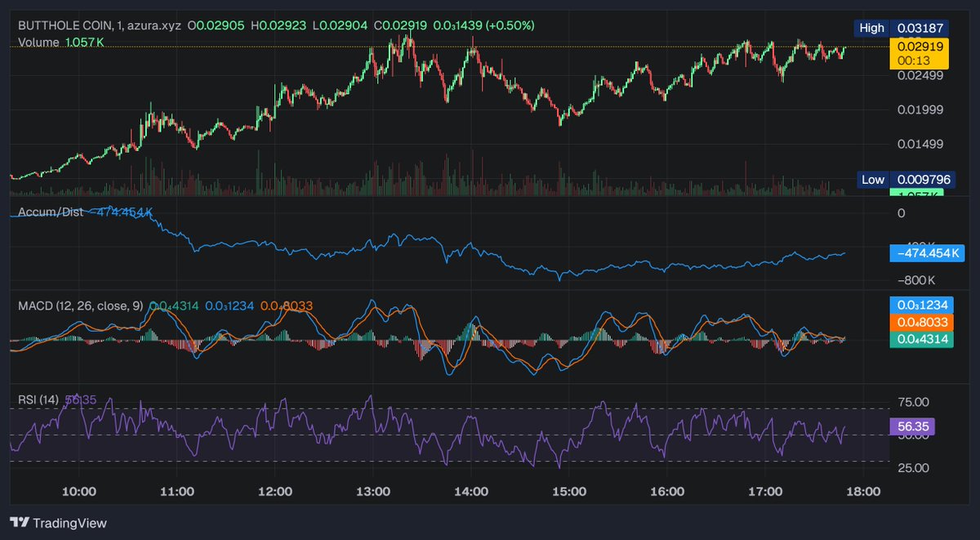The height and width of the screenshot is (540, 980).
Task: Click the 25.00 RSI axis tick
Action: click(x=913, y=468)
